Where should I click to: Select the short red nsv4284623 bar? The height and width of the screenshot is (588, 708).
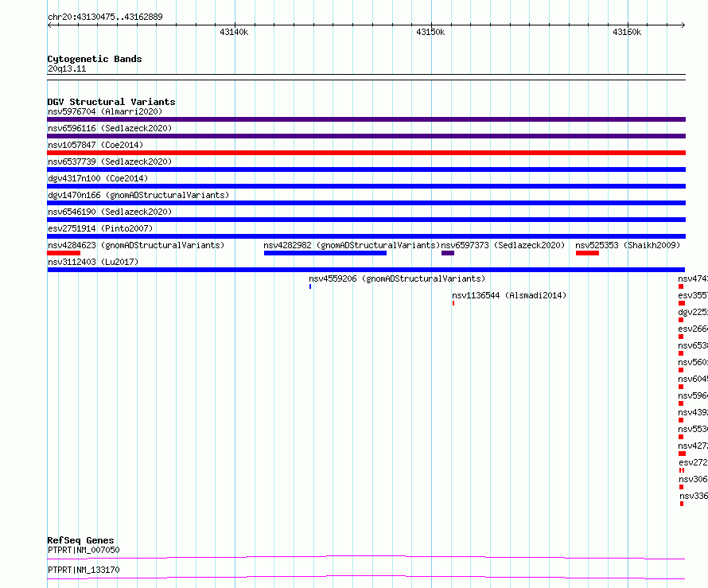tap(64, 253)
